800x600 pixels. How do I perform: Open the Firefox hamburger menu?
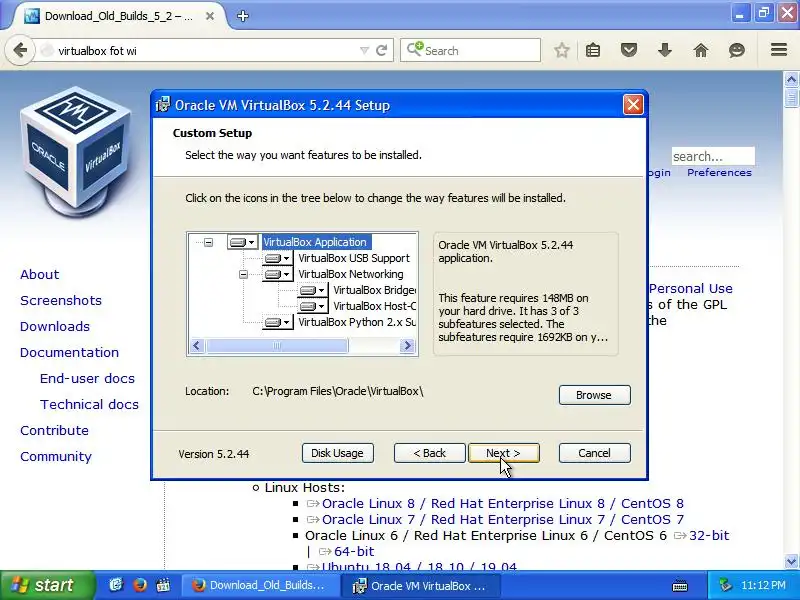pyautogui.click(x=779, y=50)
